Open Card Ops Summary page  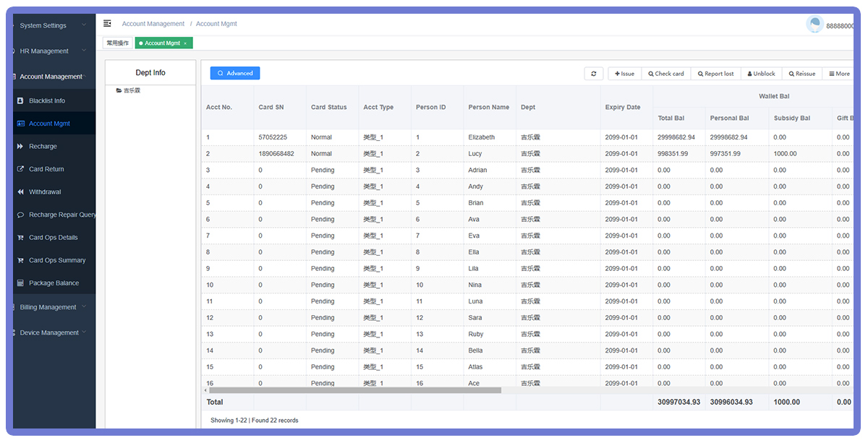click(57, 260)
